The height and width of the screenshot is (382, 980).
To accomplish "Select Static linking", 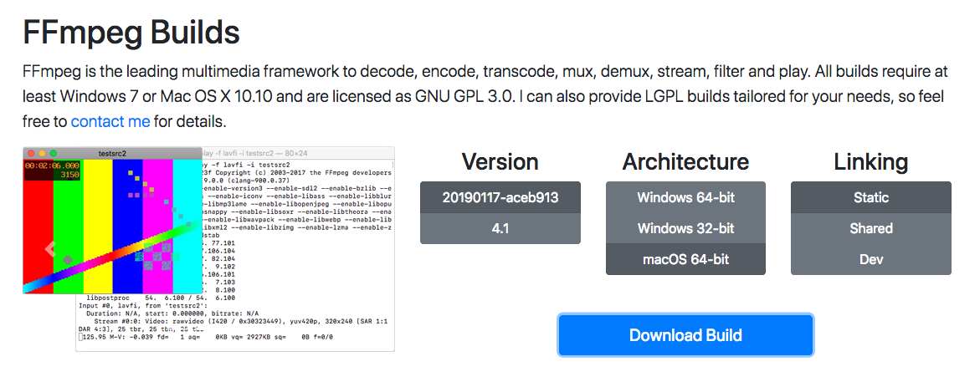I will [870, 197].
